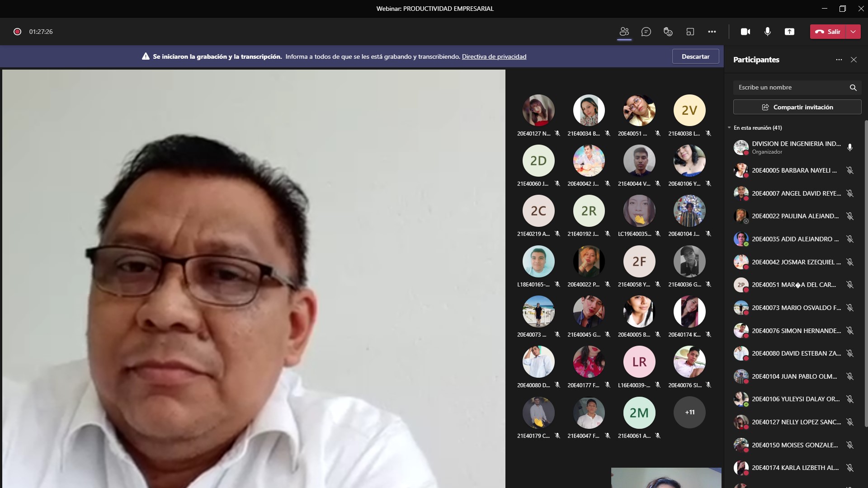868x488 pixels.
Task: Click muted mic icon for 20E40073 MARIO OSVALDO
Action: pos(850,308)
